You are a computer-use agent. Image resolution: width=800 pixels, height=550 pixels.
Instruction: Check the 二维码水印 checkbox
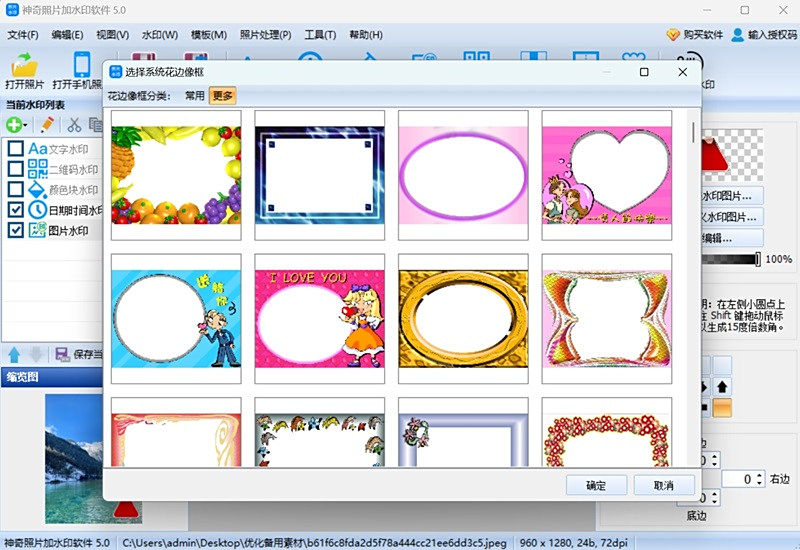coord(16,169)
